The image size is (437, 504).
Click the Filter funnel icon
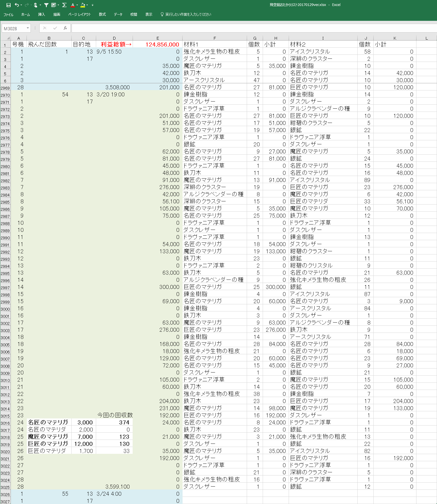click(x=46, y=5)
